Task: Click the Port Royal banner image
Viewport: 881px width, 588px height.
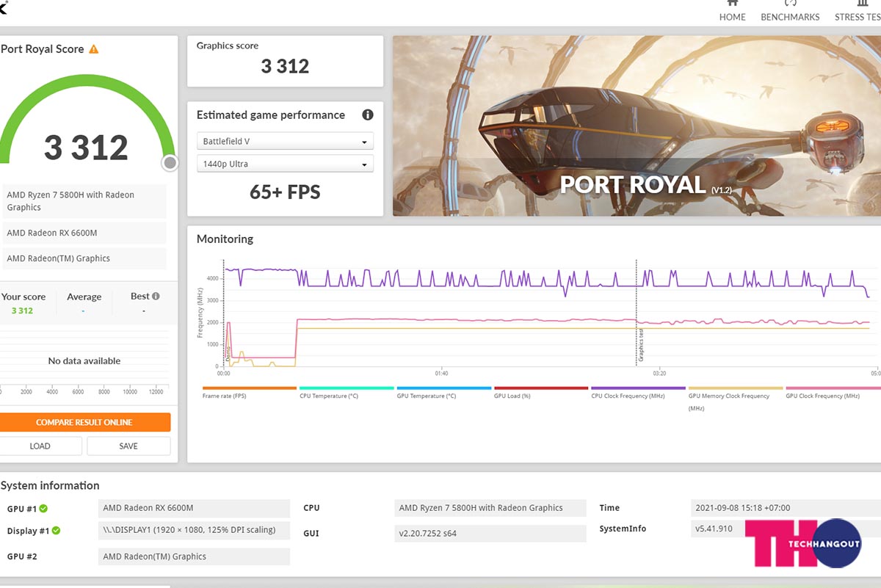Action: click(x=637, y=126)
